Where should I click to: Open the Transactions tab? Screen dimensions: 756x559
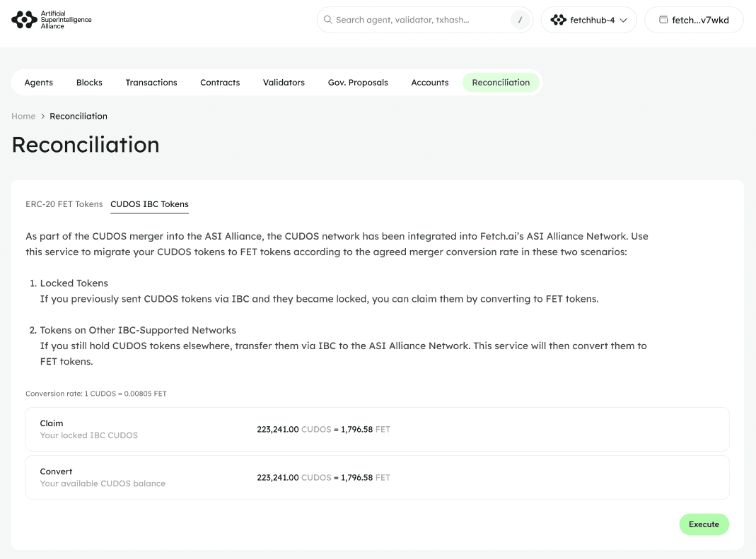pyautogui.click(x=151, y=83)
